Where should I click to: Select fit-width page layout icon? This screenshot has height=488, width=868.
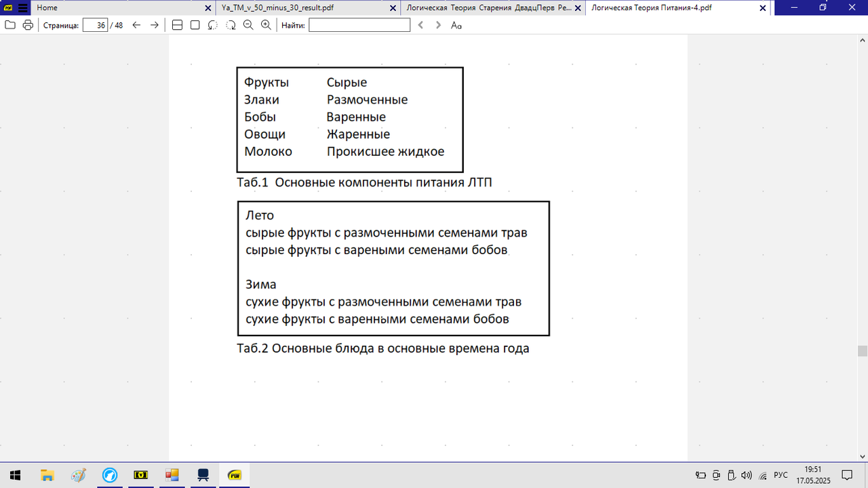click(177, 25)
